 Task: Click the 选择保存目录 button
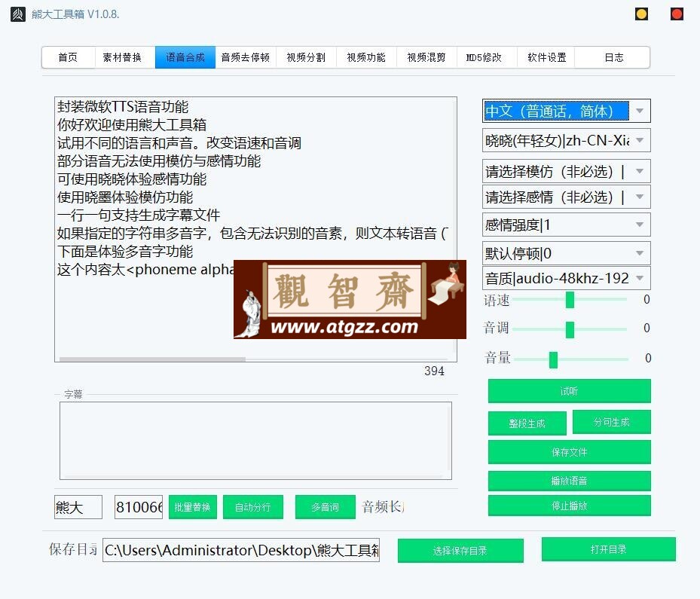point(460,550)
